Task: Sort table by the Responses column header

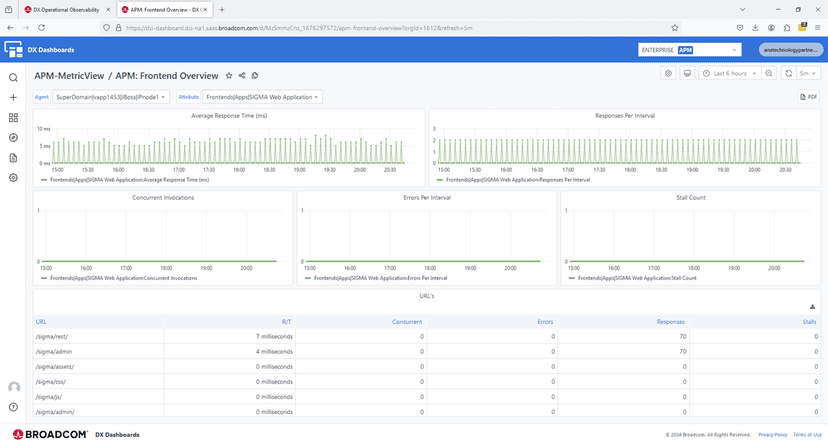Action: click(x=670, y=322)
